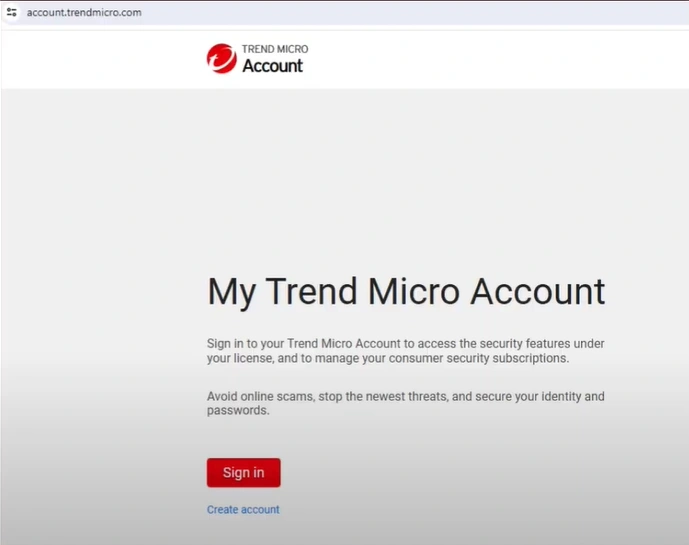Click the Trend Micro red logo icon
This screenshot has width=689, height=545.
pos(222,58)
